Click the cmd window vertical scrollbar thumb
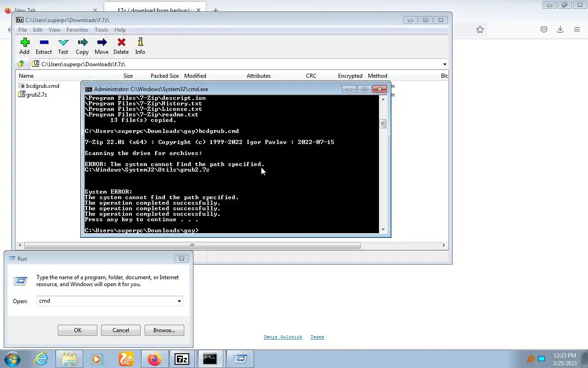 383,124
